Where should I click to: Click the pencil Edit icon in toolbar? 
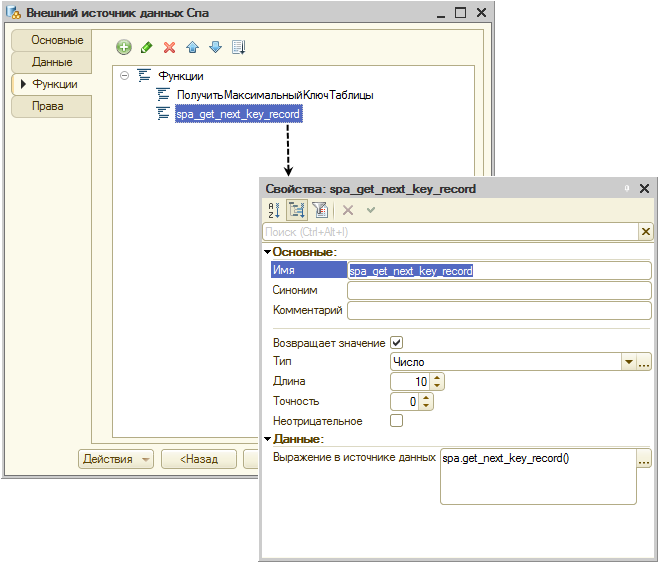(x=146, y=47)
